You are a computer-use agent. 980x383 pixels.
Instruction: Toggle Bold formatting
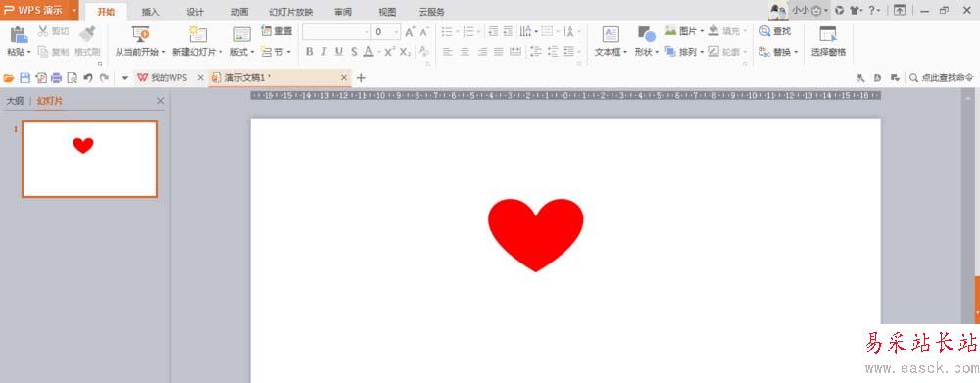[309, 52]
